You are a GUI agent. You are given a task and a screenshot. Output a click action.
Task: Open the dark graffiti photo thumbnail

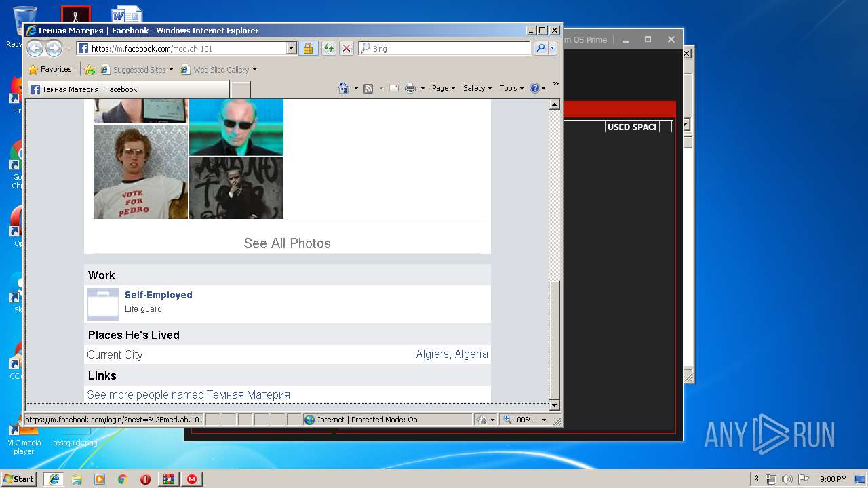[236, 188]
